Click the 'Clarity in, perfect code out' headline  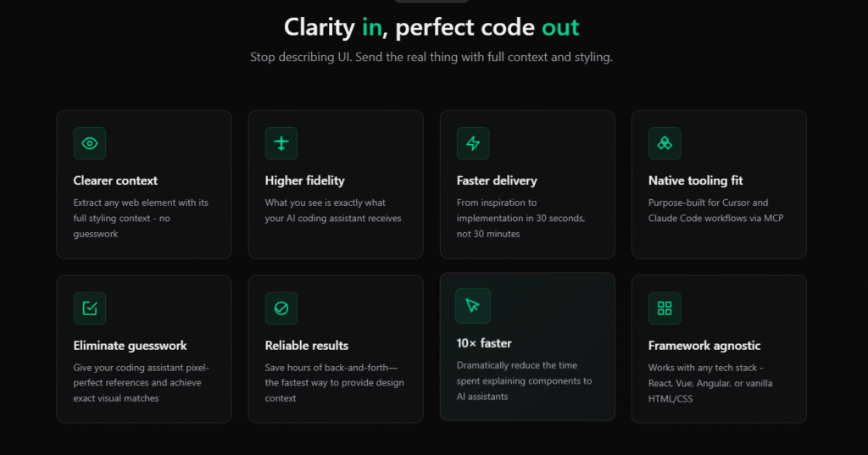click(x=431, y=27)
